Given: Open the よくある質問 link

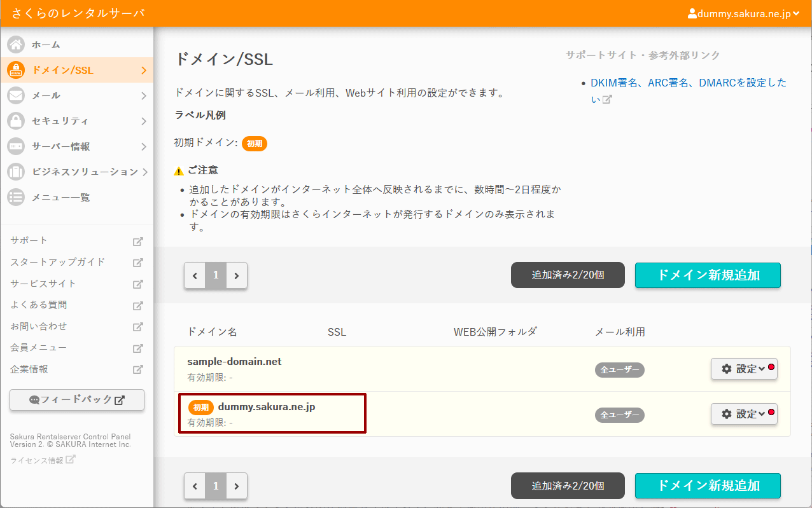Looking at the screenshot, I should 39,305.
